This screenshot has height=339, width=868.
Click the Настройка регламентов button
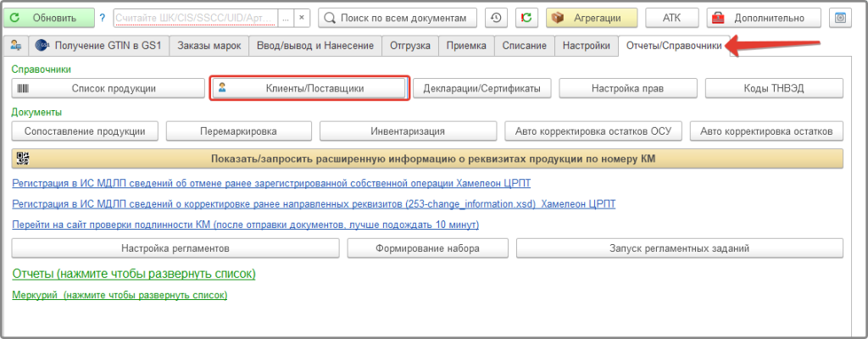(x=175, y=248)
